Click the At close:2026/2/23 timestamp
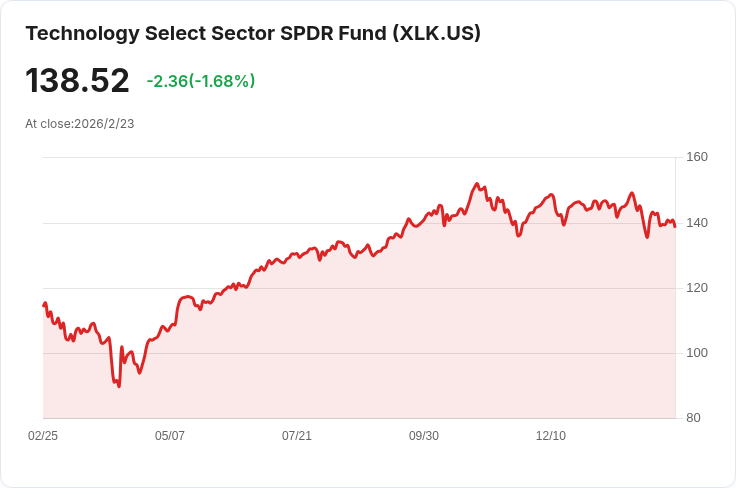 coord(80,124)
